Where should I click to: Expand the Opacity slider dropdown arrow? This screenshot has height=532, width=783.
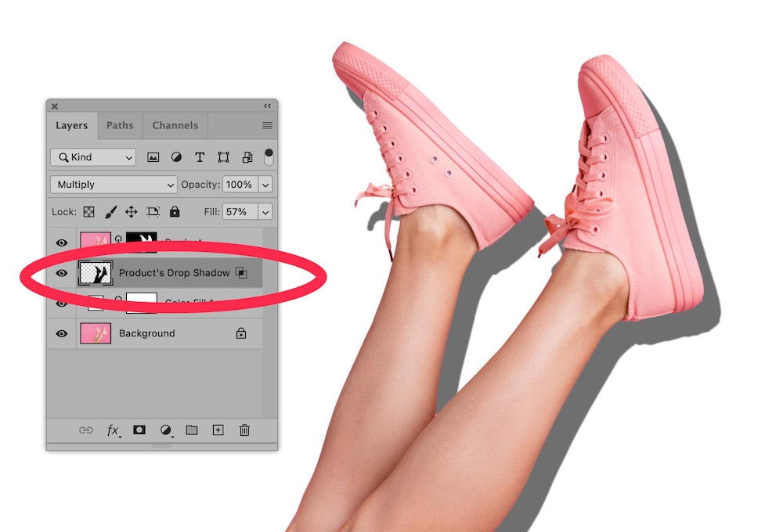pos(265,185)
